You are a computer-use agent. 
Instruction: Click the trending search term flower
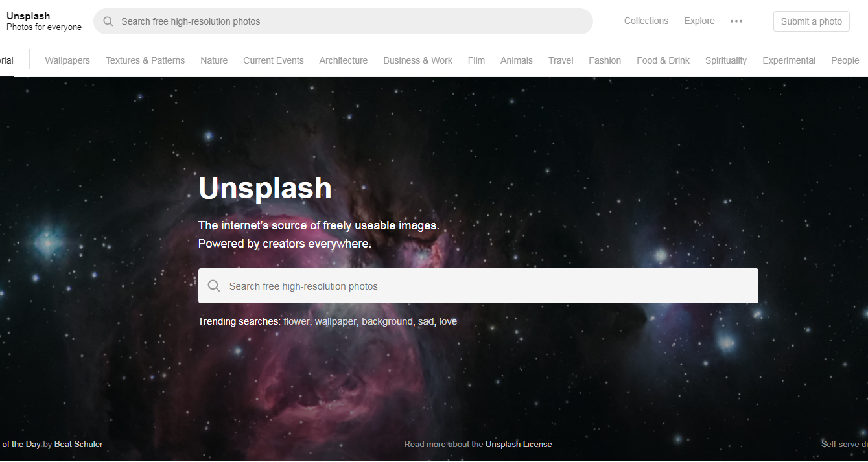tap(297, 321)
